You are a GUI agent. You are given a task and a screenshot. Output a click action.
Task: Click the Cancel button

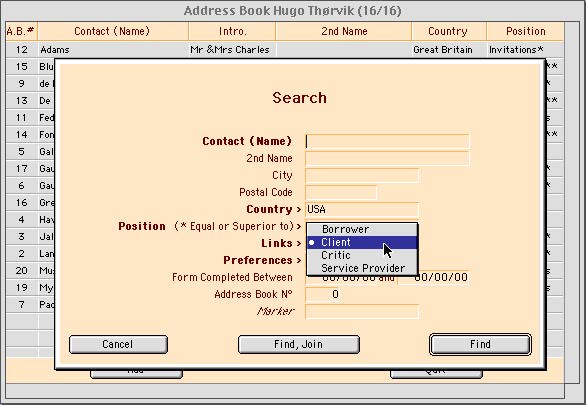coord(118,344)
